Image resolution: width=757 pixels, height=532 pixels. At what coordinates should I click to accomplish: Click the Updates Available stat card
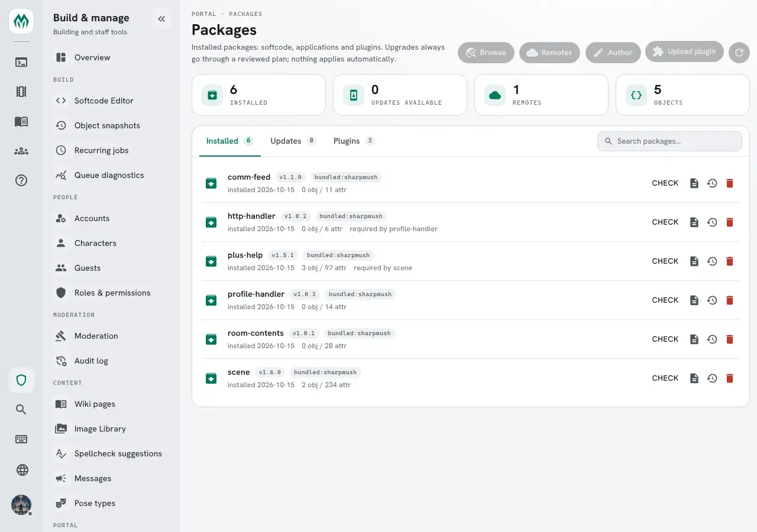coord(400,95)
